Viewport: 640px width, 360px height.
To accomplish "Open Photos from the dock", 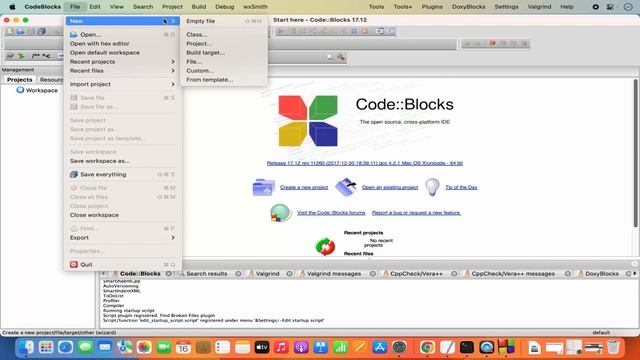I will [144, 347].
